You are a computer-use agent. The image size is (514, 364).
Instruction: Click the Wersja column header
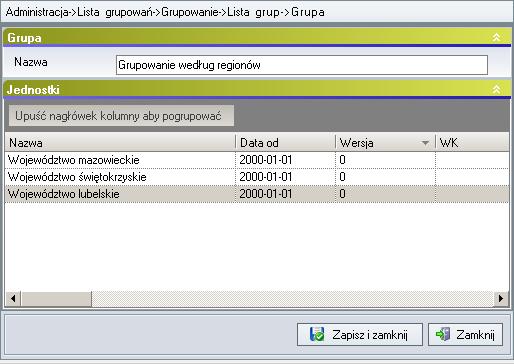point(385,143)
